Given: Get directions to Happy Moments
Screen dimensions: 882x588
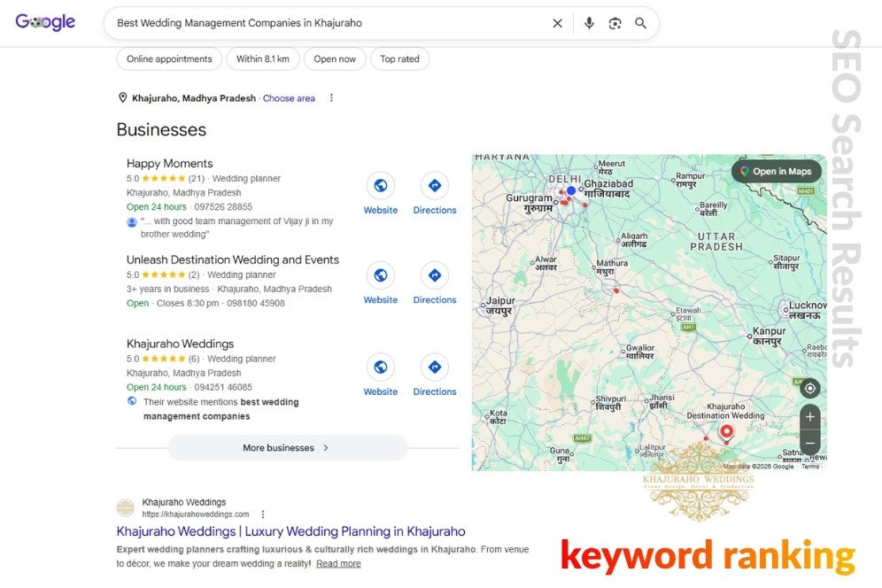Looking at the screenshot, I should tap(434, 185).
